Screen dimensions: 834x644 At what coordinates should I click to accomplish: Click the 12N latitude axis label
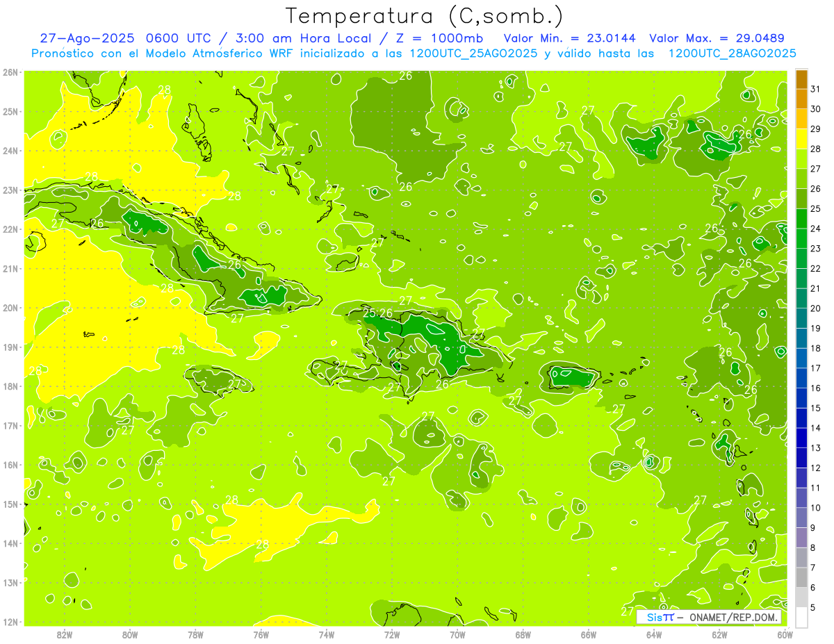(10, 622)
